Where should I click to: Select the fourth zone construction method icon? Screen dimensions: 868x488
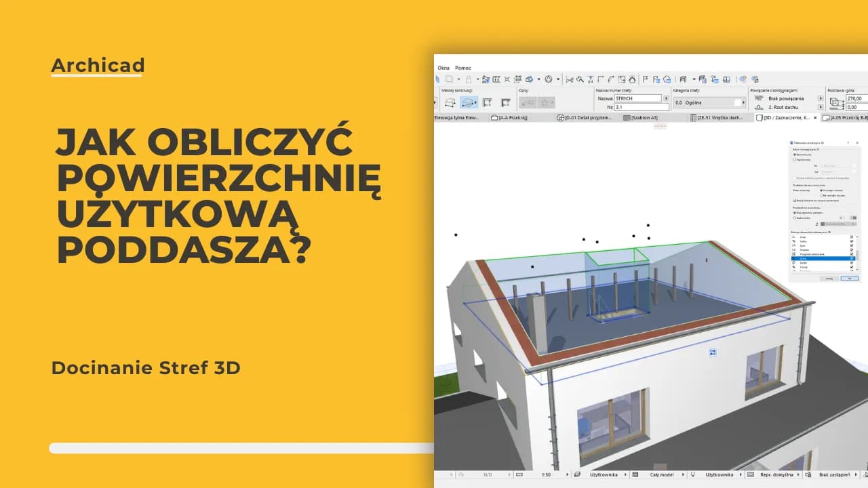click(506, 103)
